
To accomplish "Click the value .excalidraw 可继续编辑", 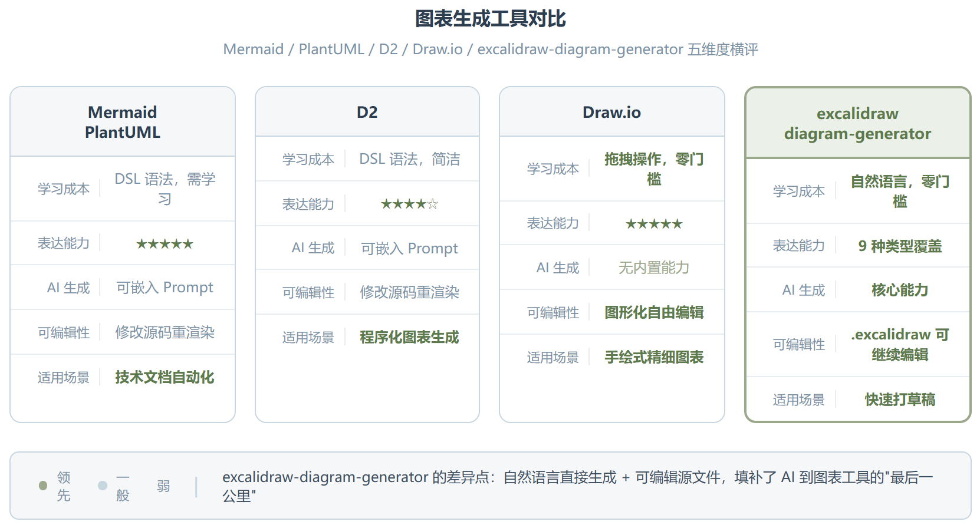I will pyautogui.click(x=900, y=345).
